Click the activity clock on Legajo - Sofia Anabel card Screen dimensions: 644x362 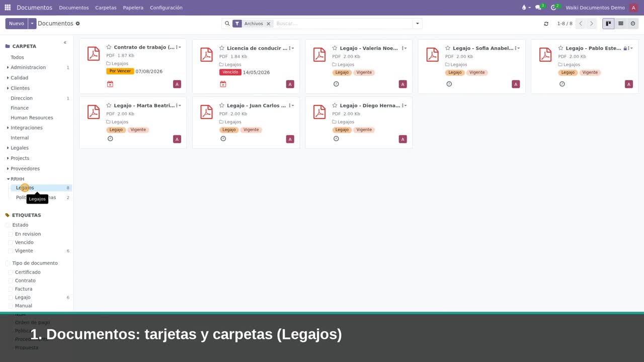click(x=449, y=84)
